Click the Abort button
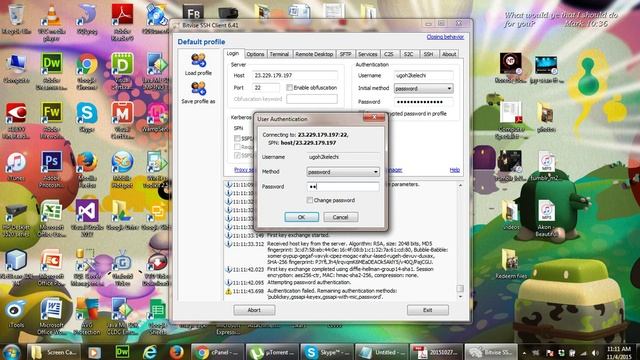The image size is (640, 360). [x=254, y=310]
